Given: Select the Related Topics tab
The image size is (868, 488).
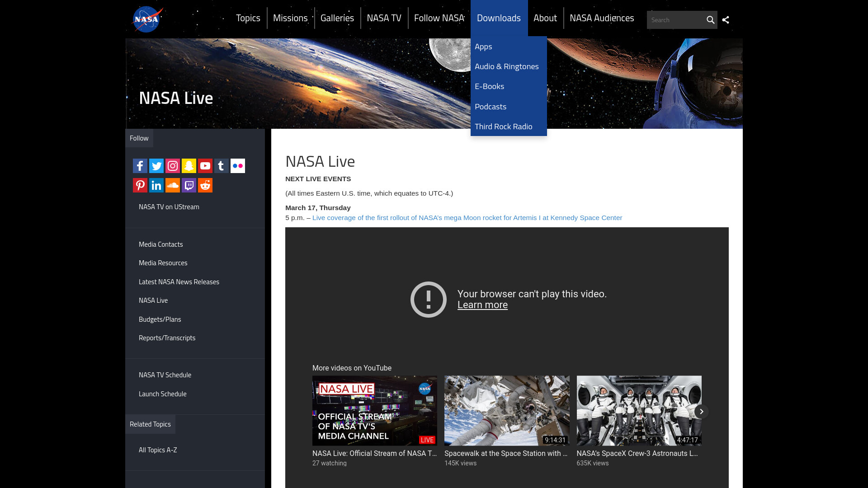Looking at the screenshot, I should [x=150, y=424].
